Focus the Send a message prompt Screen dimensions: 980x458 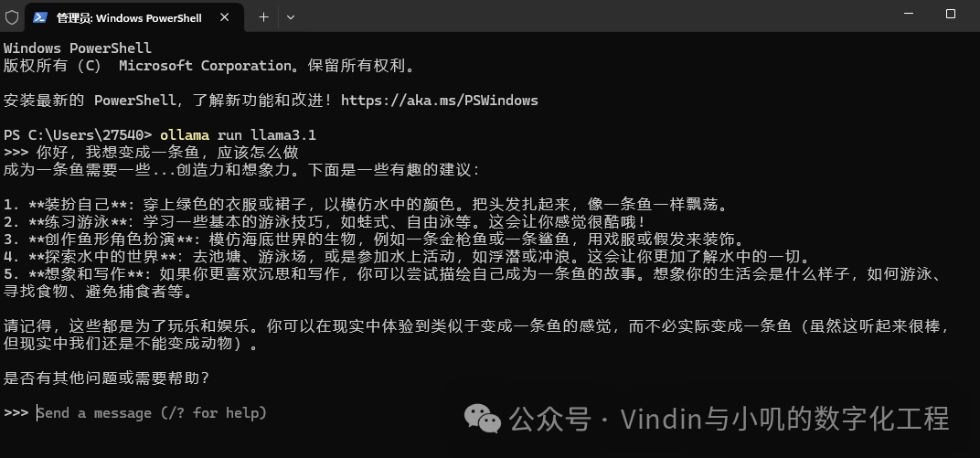(x=152, y=413)
